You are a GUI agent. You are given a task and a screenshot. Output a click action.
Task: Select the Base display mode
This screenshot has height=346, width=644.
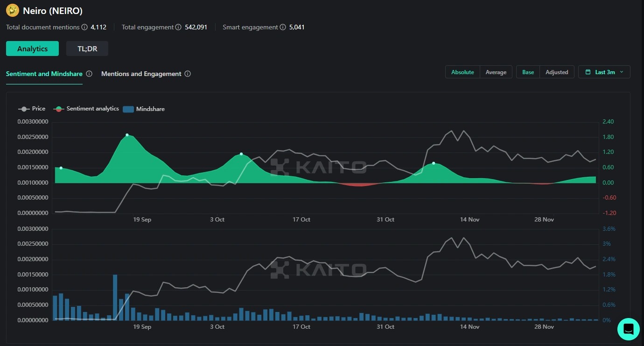[528, 72]
